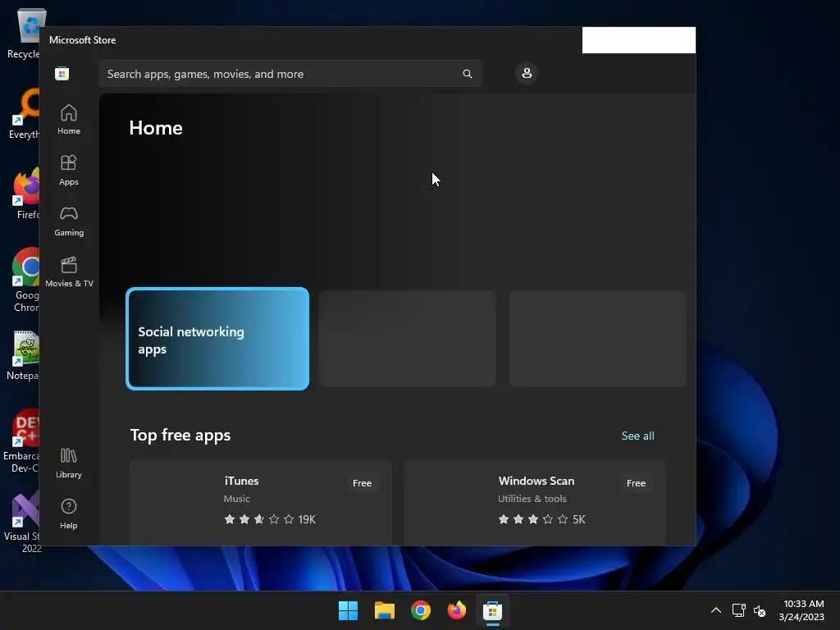Select the Notepad++ desktop shortcut
Viewport: 840px width, 630px height.
(x=22, y=355)
